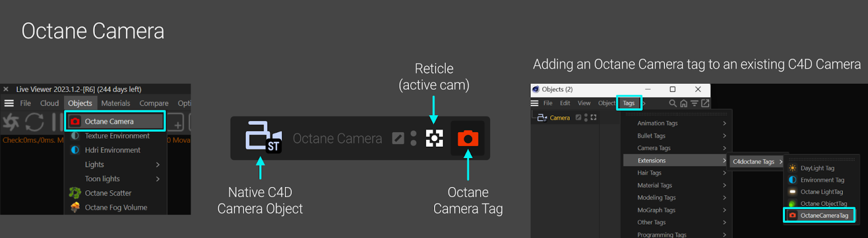The image size is (868, 238).
Task: Click the home icon in Objects panel
Action: pos(684,103)
